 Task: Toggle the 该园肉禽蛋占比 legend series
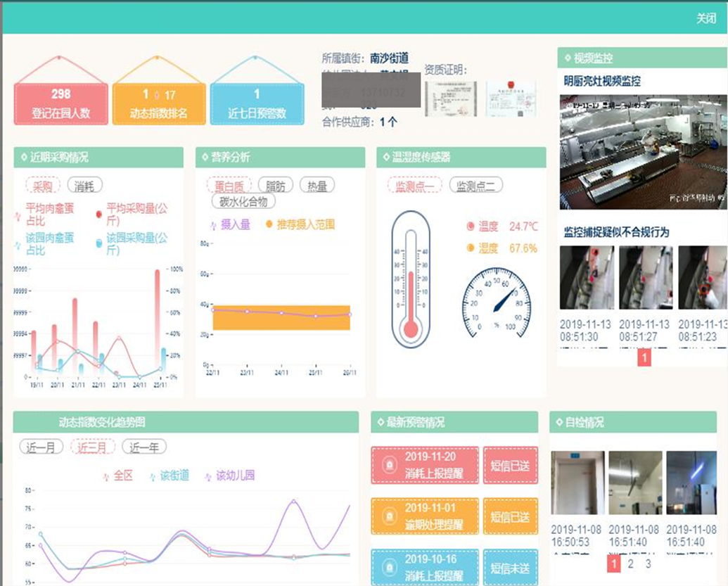click(45, 244)
